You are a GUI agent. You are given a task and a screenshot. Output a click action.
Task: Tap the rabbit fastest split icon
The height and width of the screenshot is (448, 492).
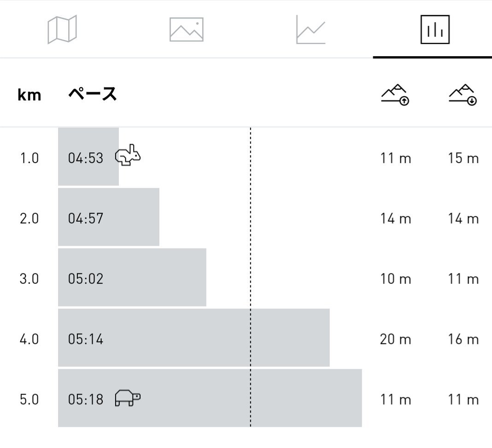(128, 155)
